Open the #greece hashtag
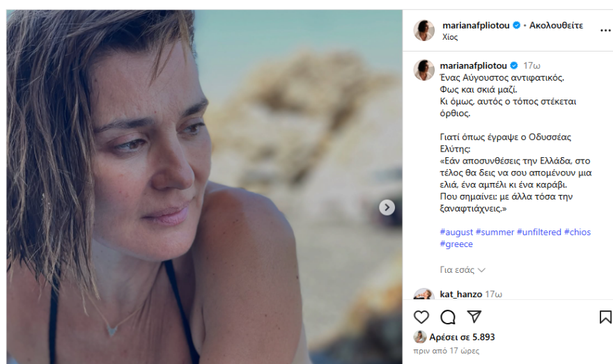613x364 pixels. pyautogui.click(x=456, y=244)
